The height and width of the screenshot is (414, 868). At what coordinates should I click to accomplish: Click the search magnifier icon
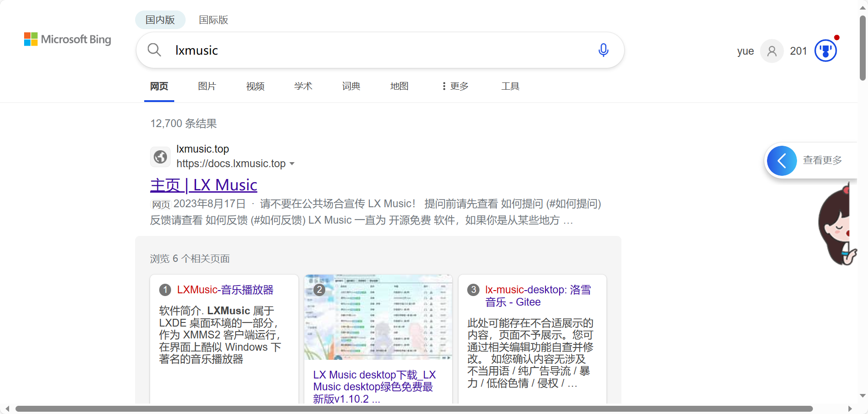coord(154,50)
